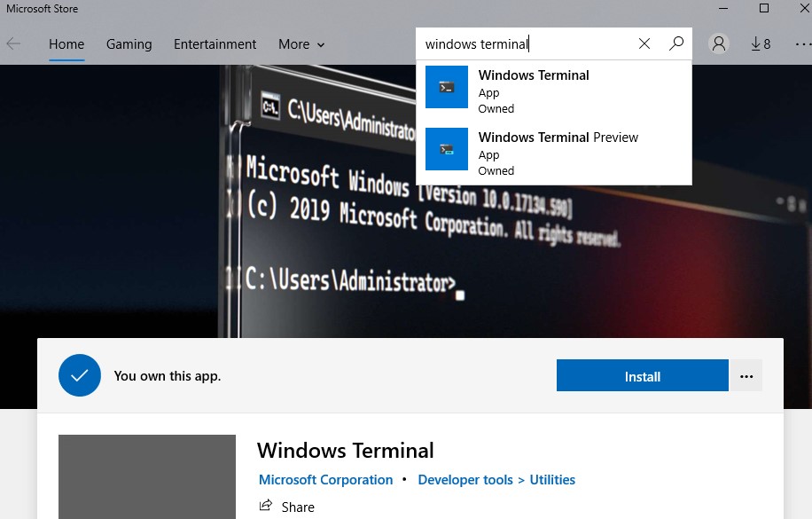Select the Windows Terminal Preview suggestion
Viewport: 812px width, 519px height.
(x=553, y=153)
